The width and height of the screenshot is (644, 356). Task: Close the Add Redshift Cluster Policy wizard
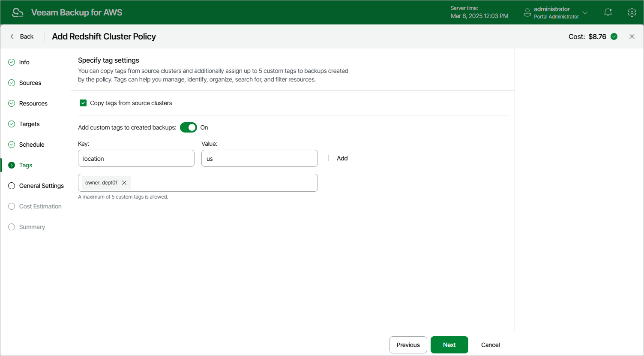[x=632, y=36]
